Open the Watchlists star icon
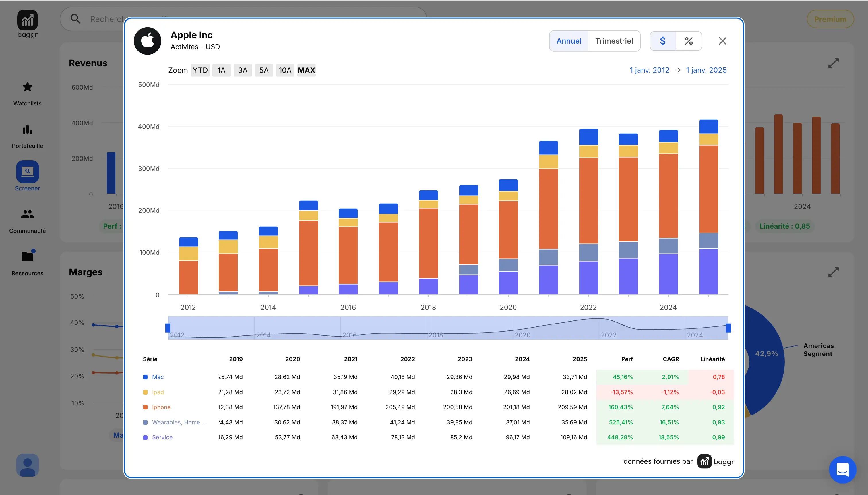Screen dimensions: 868x495 pyautogui.click(x=27, y=87)
